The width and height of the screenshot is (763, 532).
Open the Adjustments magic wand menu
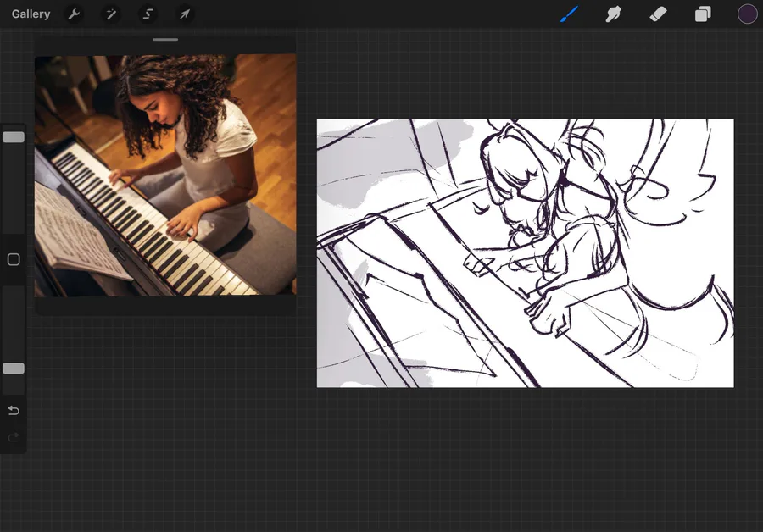coord(111,14)
